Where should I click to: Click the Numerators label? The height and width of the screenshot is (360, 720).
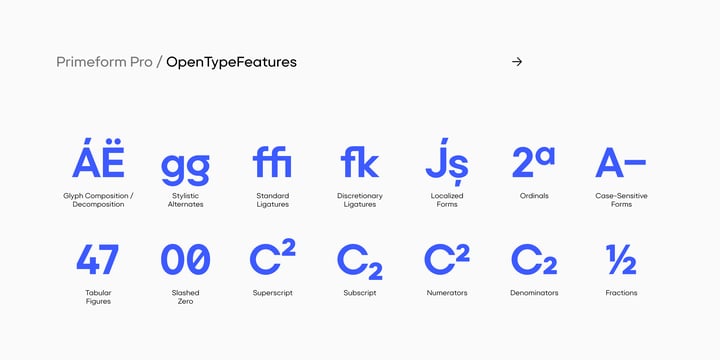(x=447, y=293)
